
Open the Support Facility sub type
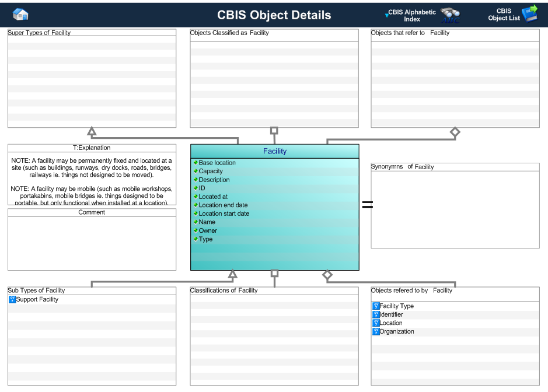click(37, 299)
